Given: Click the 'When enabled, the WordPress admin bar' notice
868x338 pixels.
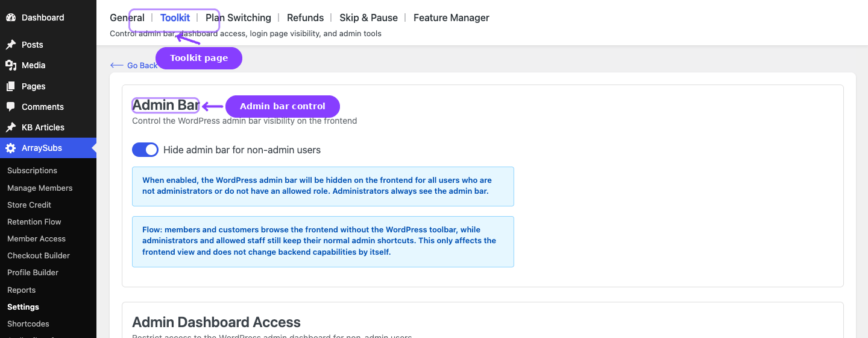Looking at the screenshot, I should [x=323, y=186].
